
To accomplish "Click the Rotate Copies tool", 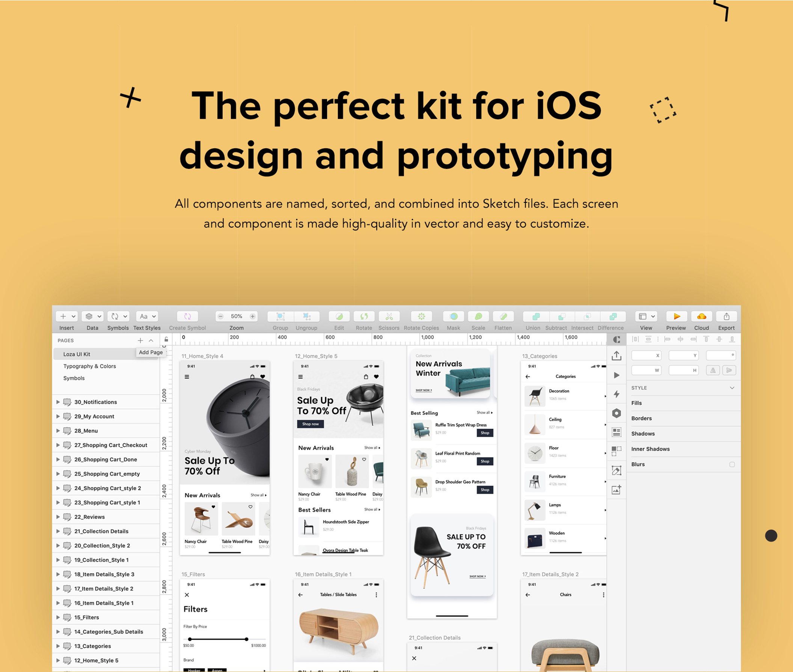I will [421, 316].
